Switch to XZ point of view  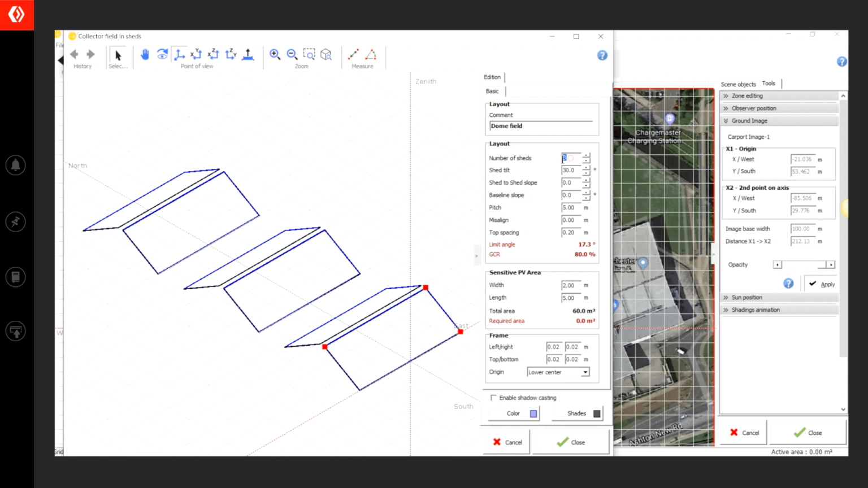pos(213,54)
